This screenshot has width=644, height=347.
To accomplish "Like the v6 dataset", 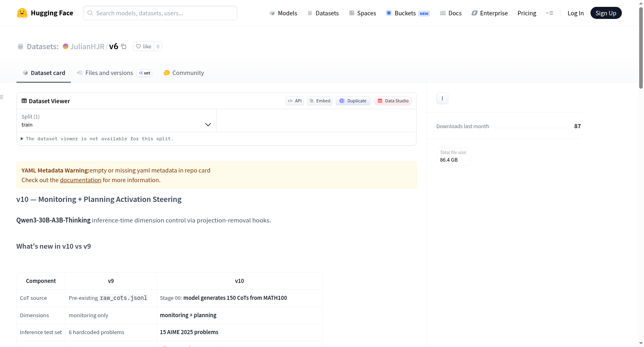I will pyautogui.click(x=143, y=46).
